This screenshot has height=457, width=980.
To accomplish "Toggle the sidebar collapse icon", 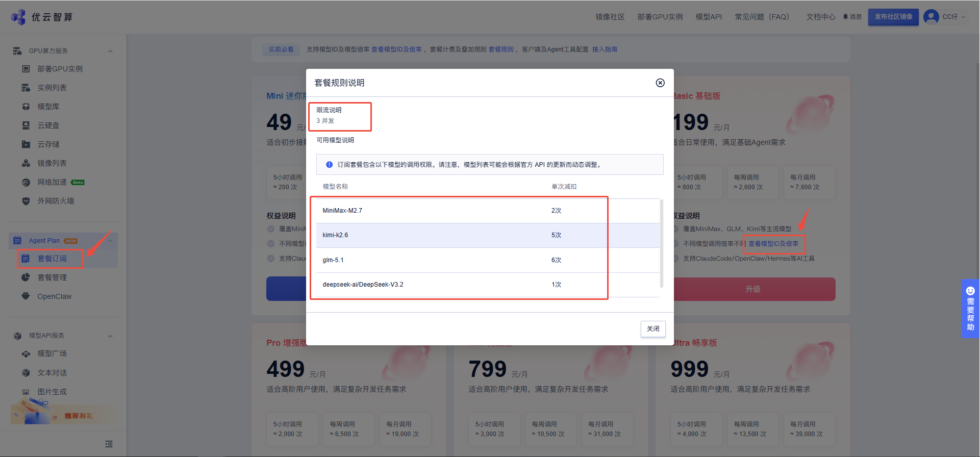I will click(x=109, y=444).
